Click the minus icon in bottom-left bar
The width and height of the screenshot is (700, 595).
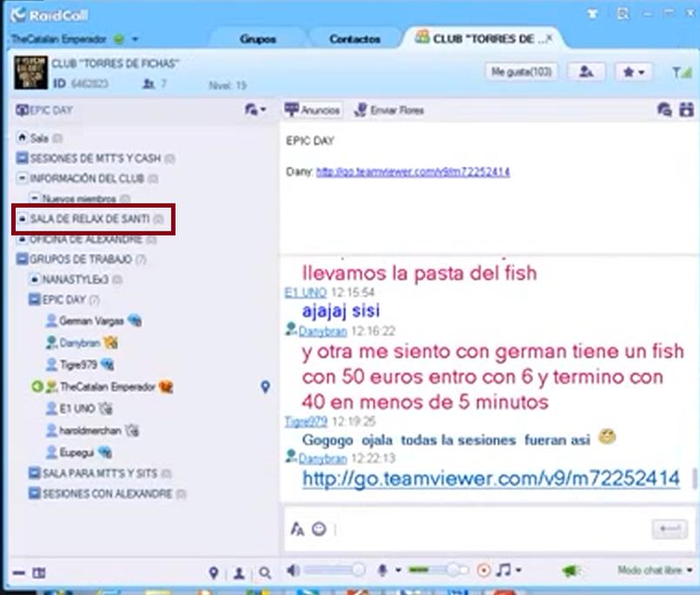(19, 572)
